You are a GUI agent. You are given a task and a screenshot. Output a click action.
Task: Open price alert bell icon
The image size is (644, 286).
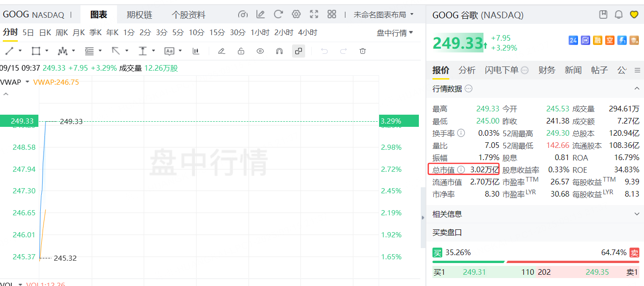(619, 15)
